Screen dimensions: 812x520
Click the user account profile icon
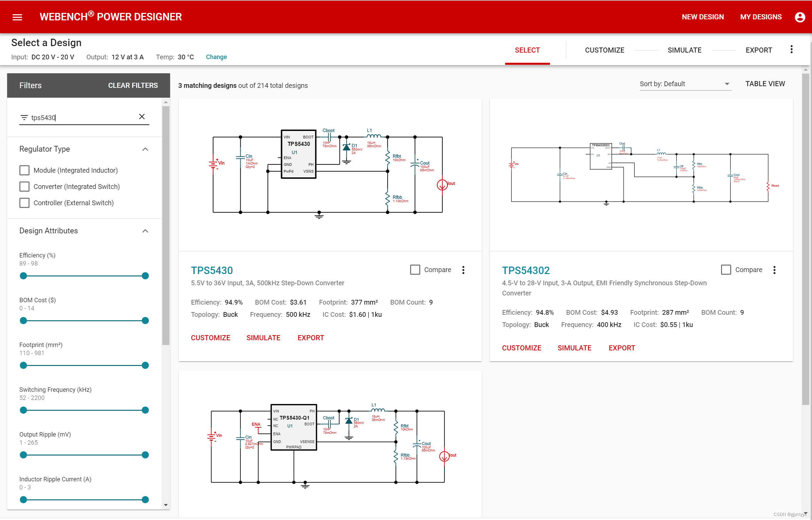tap(800, 17)
